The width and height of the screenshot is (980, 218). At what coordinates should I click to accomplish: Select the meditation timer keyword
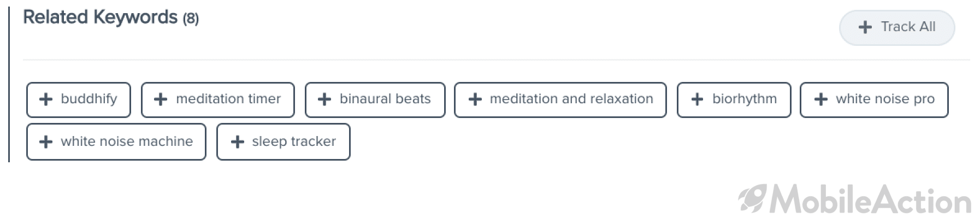(218, 99)
